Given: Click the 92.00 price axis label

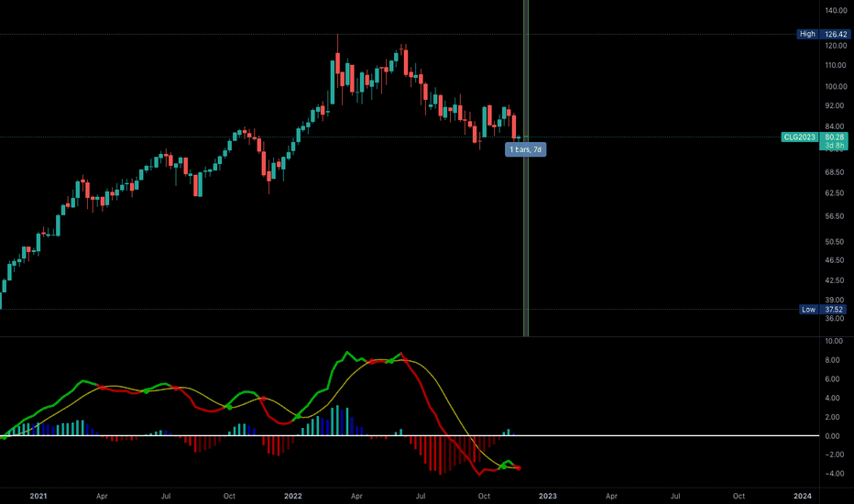Looking at the screenshot, I should [x=835, y=105].
